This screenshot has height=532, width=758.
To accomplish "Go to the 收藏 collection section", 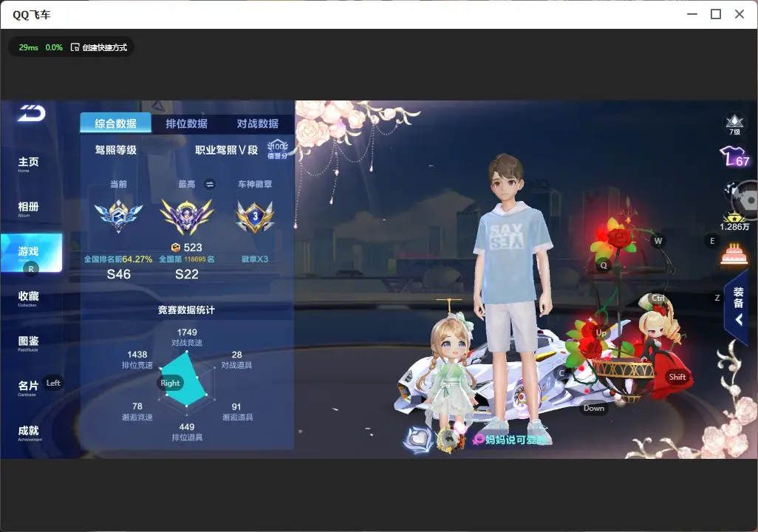I will (x=29, y=298).
